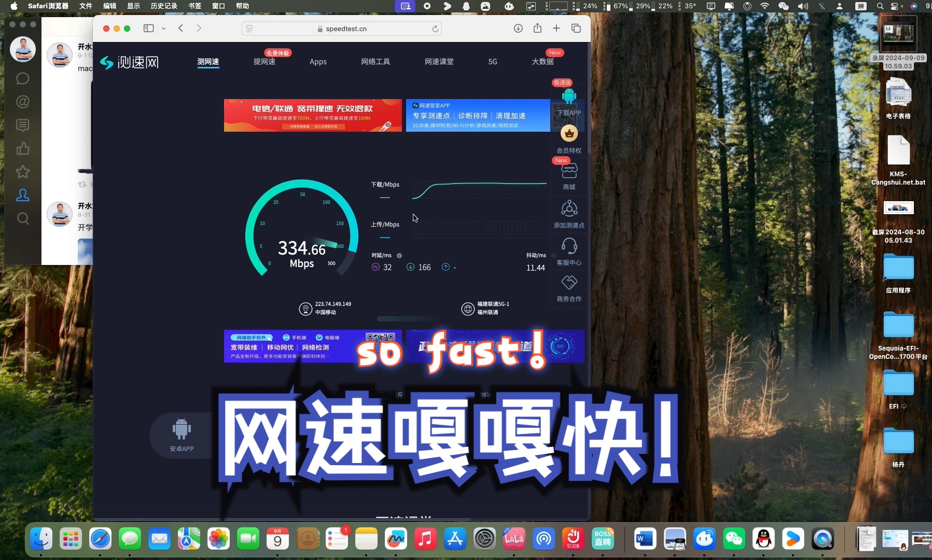Open Safari downloads icon
The image size is (932, 560).
tap(518, 29)
